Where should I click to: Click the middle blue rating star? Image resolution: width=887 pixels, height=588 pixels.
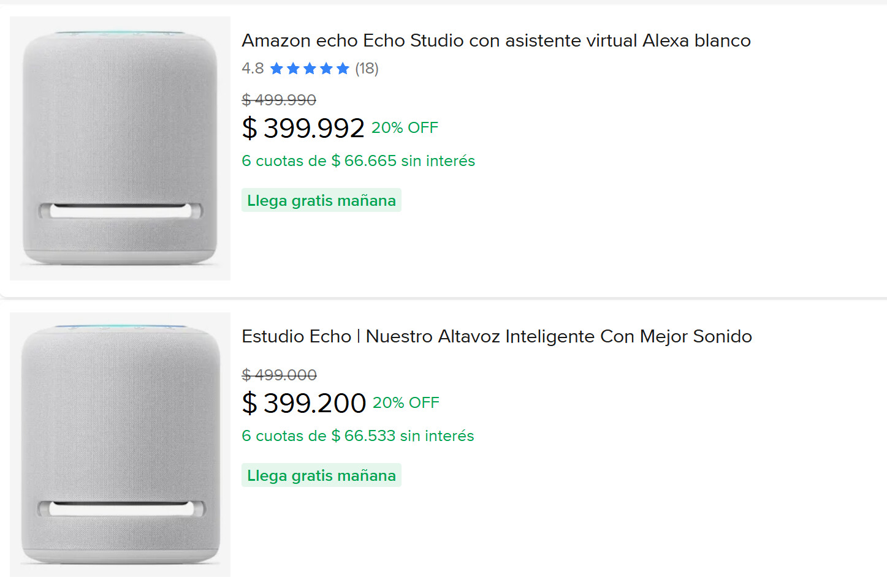310,69
